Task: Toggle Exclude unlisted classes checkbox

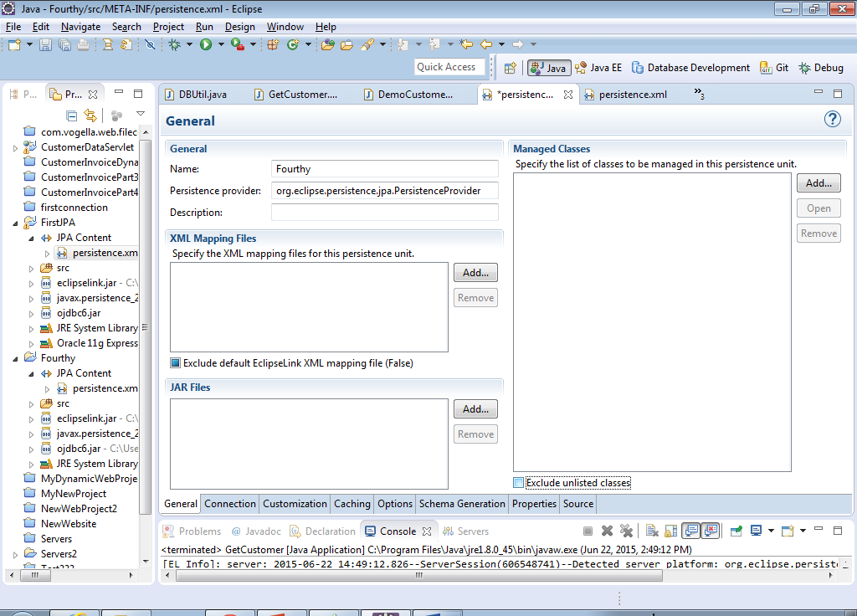Action: pos(518,483)
